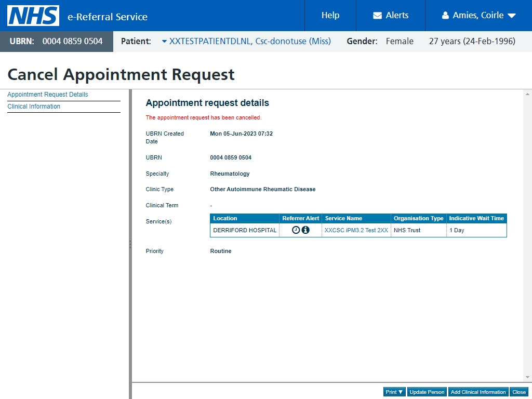The width and height of the screenshot is (532, 399).
Task: Click patient name XXTESTPATIENTDLNL, Csc-donotuse link
Action: click(x=250, y=41)
